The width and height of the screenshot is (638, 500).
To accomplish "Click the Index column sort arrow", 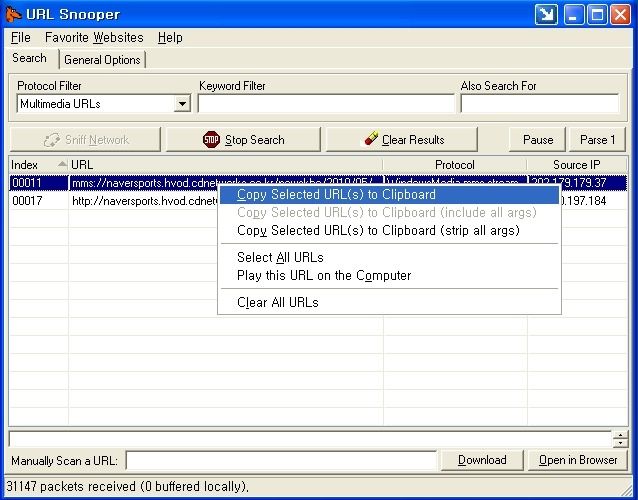I will (62, 164).
